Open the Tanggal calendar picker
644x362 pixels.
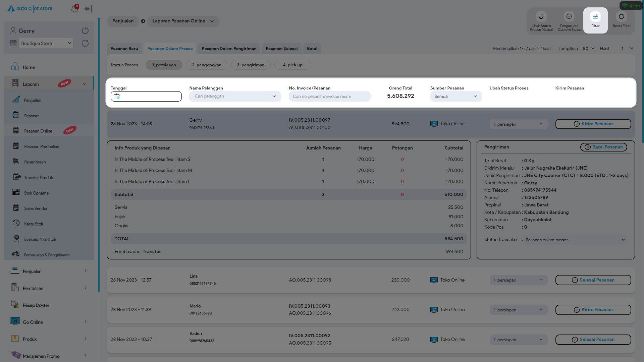click(x=117, y=97)
